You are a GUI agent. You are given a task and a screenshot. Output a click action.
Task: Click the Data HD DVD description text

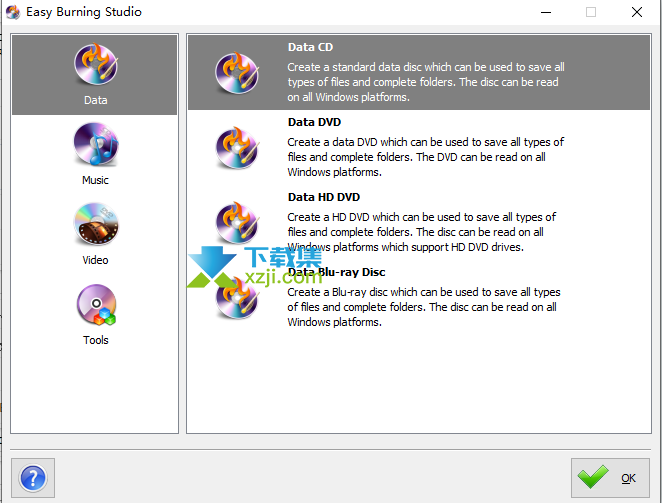click(421, 232)
